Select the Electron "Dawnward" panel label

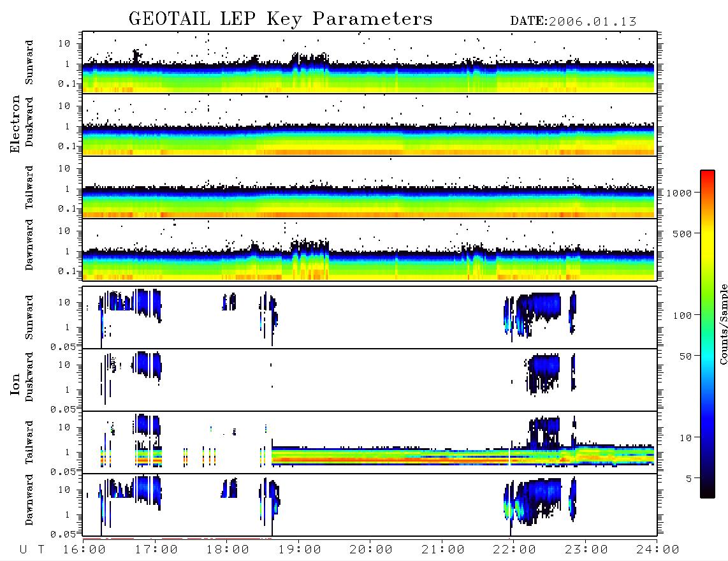point(29,245)
